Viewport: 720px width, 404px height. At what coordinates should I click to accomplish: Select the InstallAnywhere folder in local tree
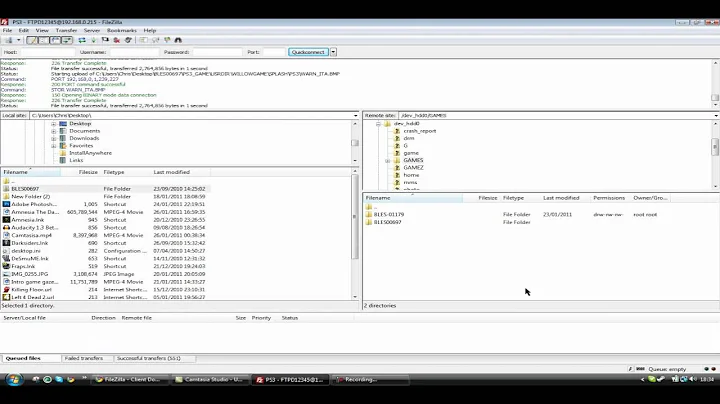click(x=90, y=153)
